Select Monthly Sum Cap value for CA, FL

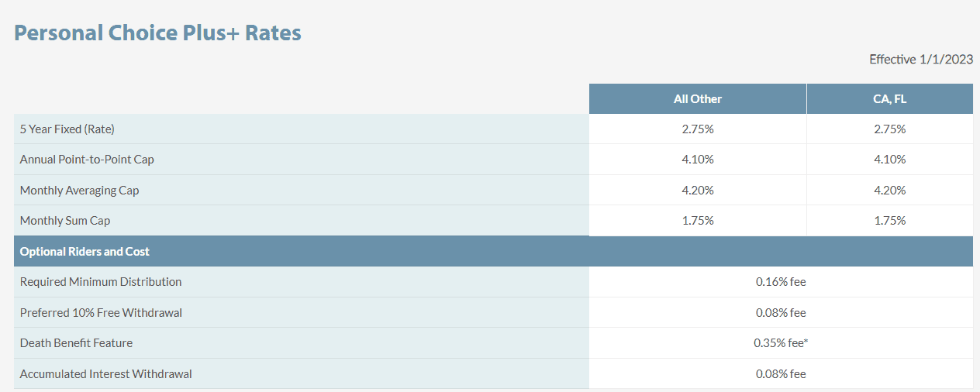click(x=889, y=221)
